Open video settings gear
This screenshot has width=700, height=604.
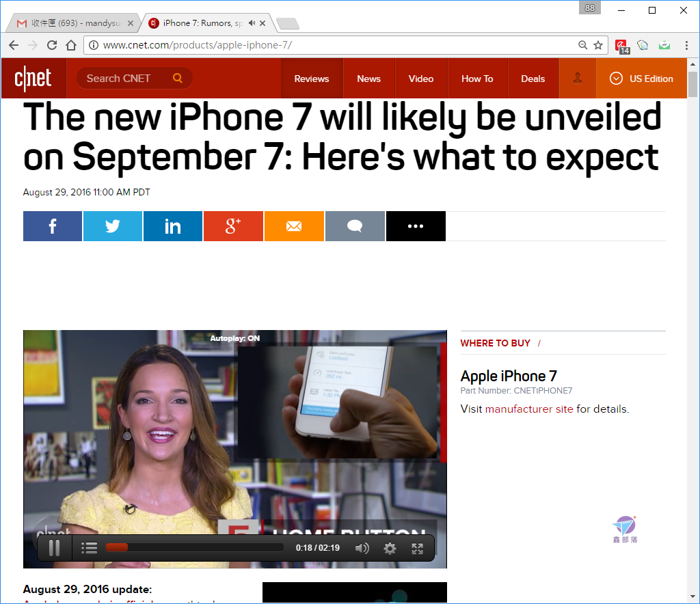click(390, 548)
